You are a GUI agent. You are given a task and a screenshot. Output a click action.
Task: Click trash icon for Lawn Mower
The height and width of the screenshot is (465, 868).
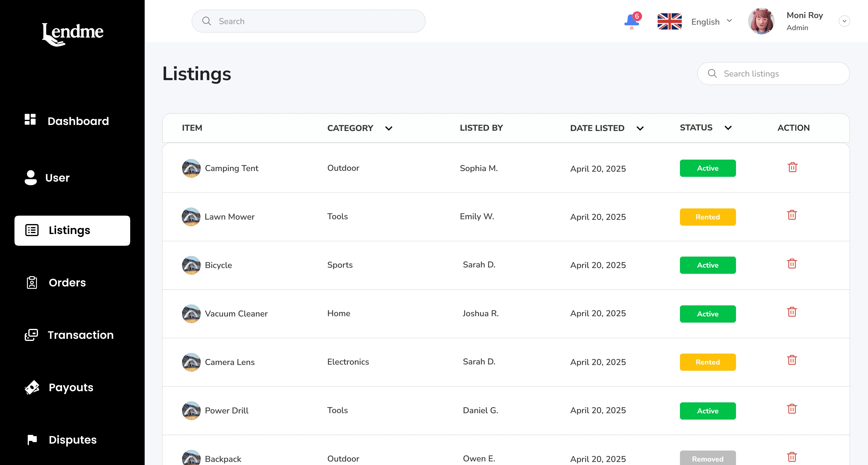point(791,215)
